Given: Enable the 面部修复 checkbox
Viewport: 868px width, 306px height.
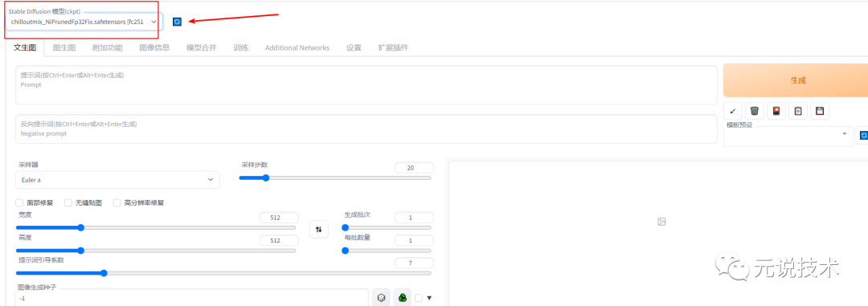Looking at the screenshot, I should tap(19, 203).
